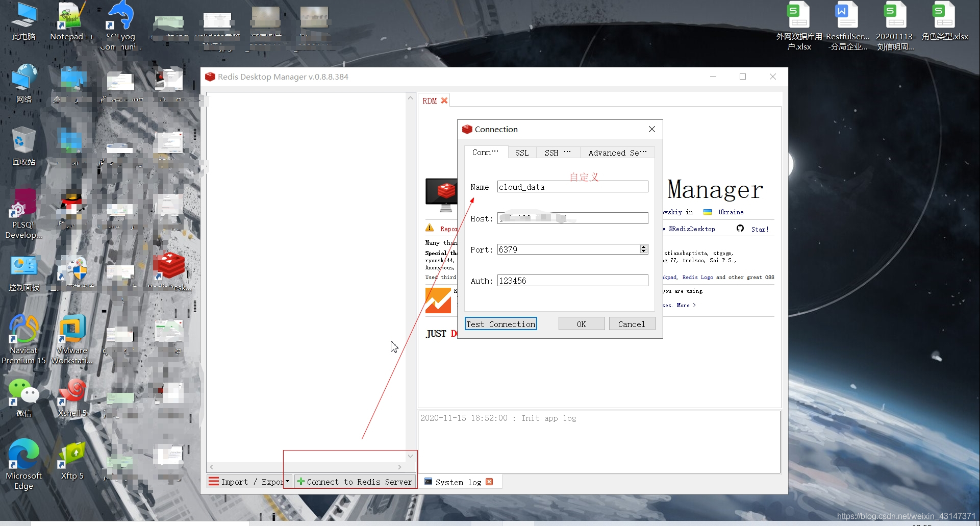This screenshot has width=980, height=526.
Task: Click the Redis Logo link
Action: tap(697, 278)
